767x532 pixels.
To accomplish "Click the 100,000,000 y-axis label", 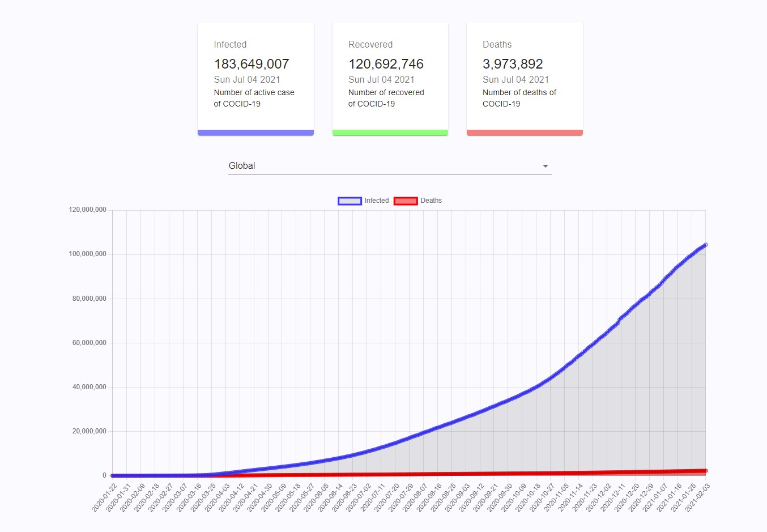I will click(x=88, y=254).
